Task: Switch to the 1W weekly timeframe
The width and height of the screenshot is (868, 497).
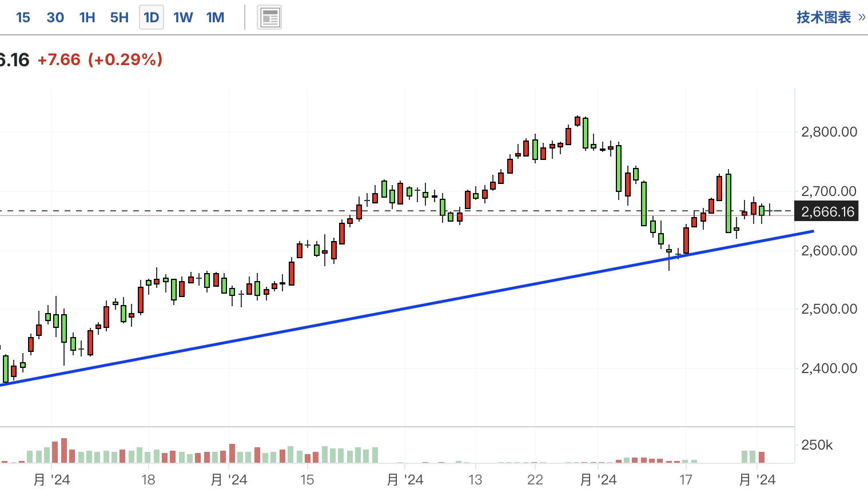Action: [183, 18]
